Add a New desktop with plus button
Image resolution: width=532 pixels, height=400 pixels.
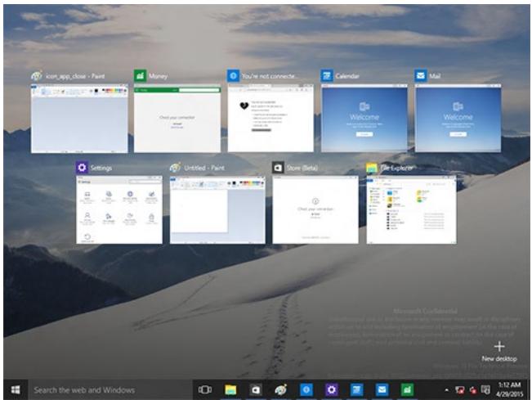coord(499,352)
